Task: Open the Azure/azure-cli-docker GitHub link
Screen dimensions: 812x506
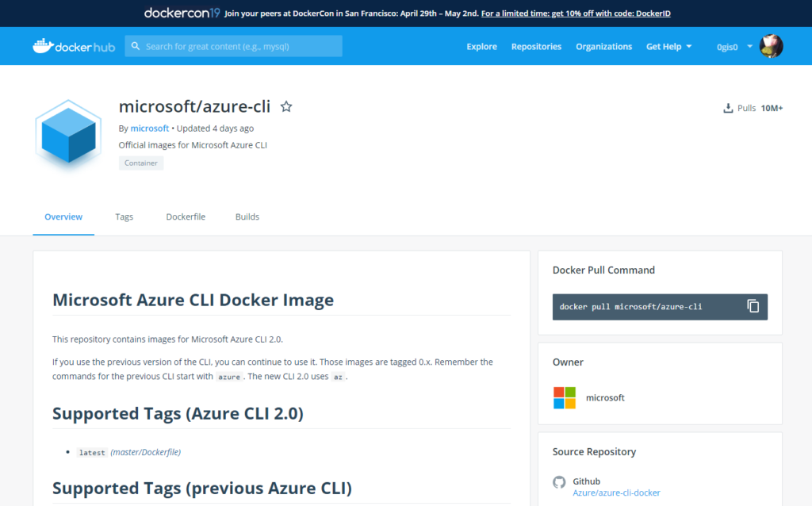Action: tap(616, 493)
